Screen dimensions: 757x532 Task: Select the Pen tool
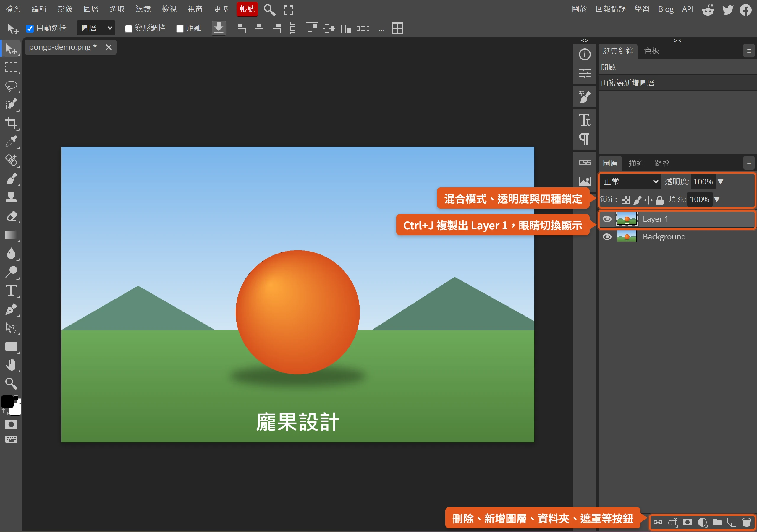[11, 309]
